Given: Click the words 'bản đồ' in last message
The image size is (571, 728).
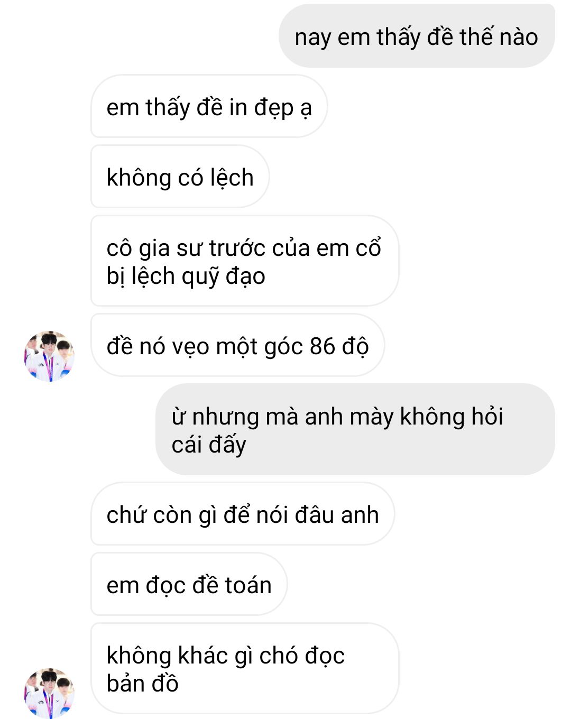Looking at the screenshot, I should [142, 683].
